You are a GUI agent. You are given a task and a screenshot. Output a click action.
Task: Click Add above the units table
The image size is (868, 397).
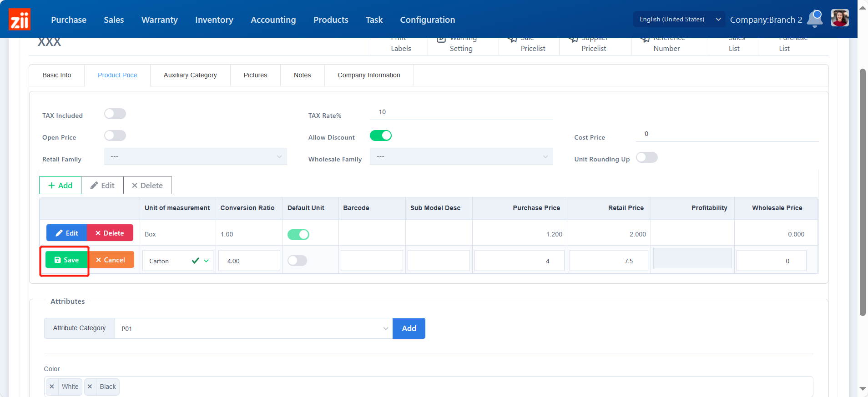click(61, 186)
